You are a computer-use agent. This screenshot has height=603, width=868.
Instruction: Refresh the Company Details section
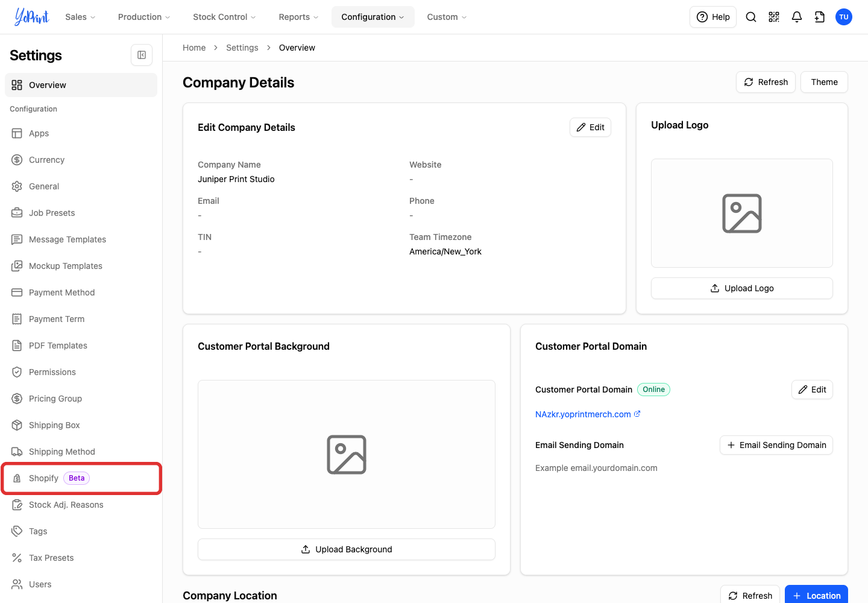tap(766, 82)
